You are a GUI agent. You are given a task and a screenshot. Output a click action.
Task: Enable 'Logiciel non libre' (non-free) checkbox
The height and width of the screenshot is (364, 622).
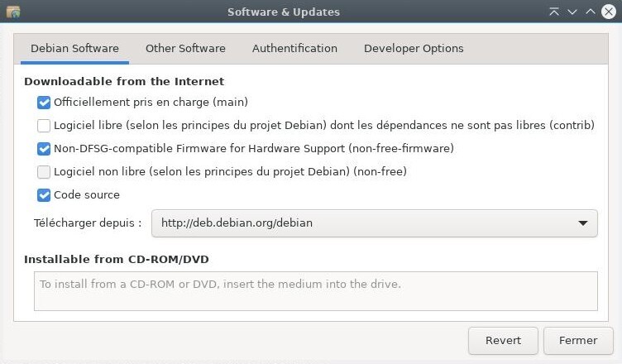(44, 172)
